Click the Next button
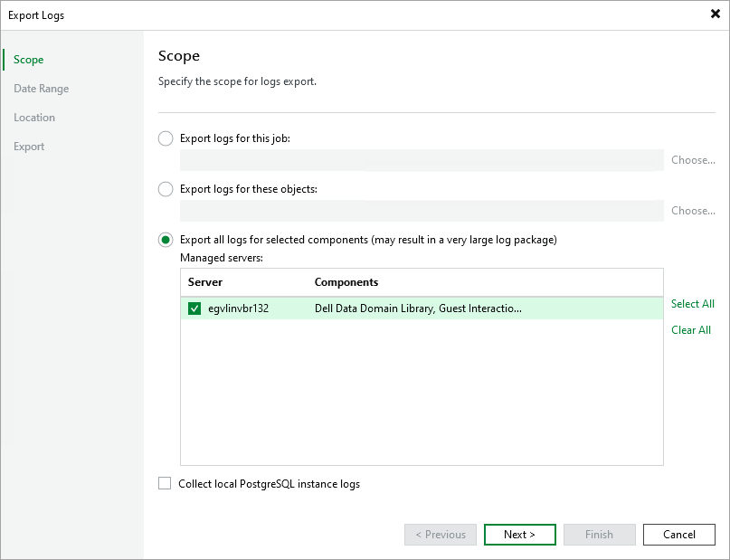Image resolution: width=730 pixels, height=560 pixels. (x=520, y=535)
